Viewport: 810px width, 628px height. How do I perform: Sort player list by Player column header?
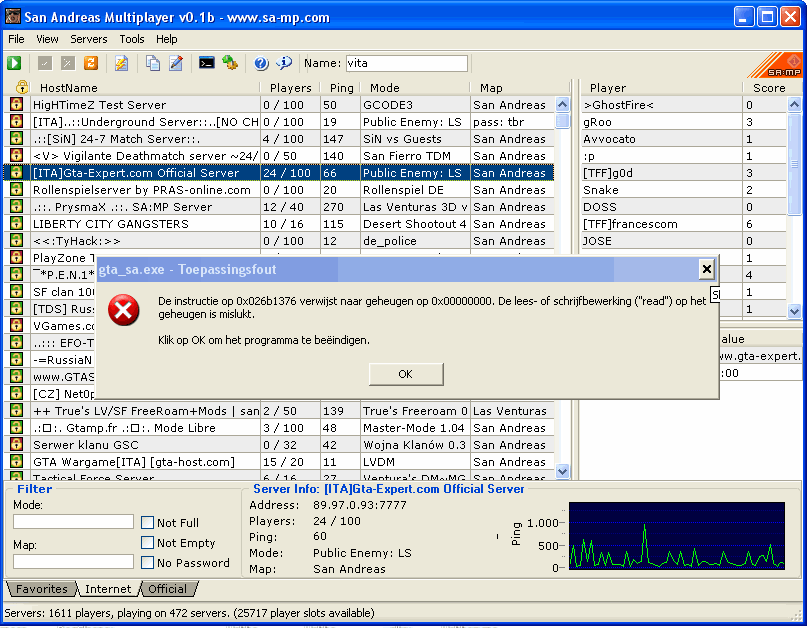[661, 88]
